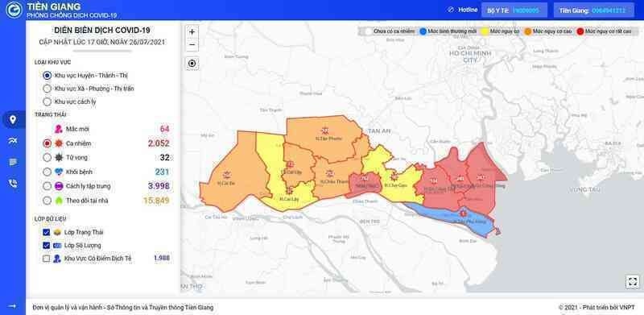Click the Bộ Y Tế hotline button
The height and width of the screenshot is (315, 644).
(x=514, y=10)
